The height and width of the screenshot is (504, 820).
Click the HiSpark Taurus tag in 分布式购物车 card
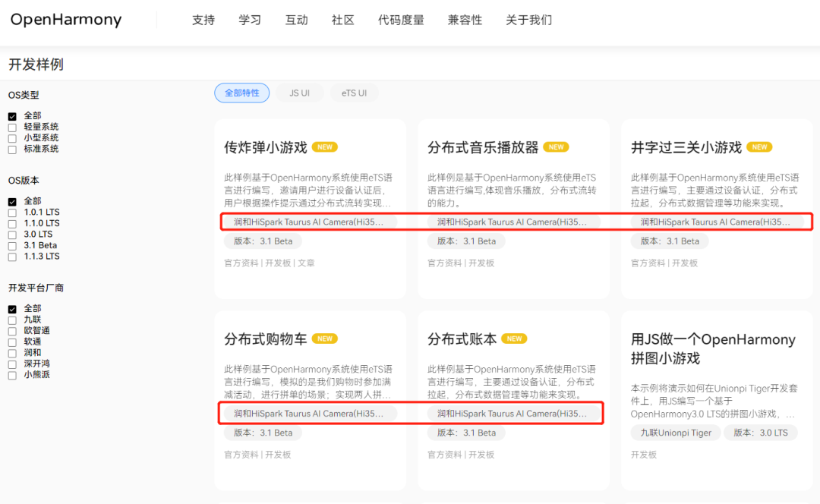click(311, 414)
